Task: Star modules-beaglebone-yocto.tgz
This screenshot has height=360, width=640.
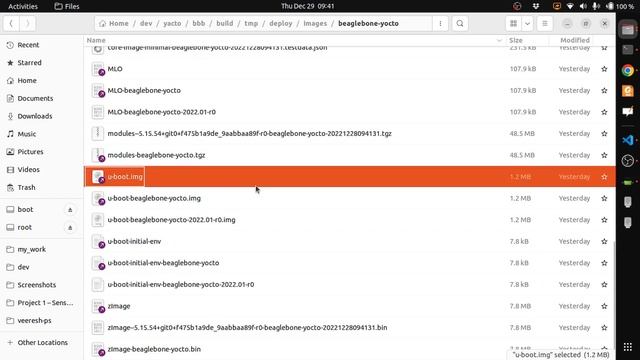Action: point(604,155)
